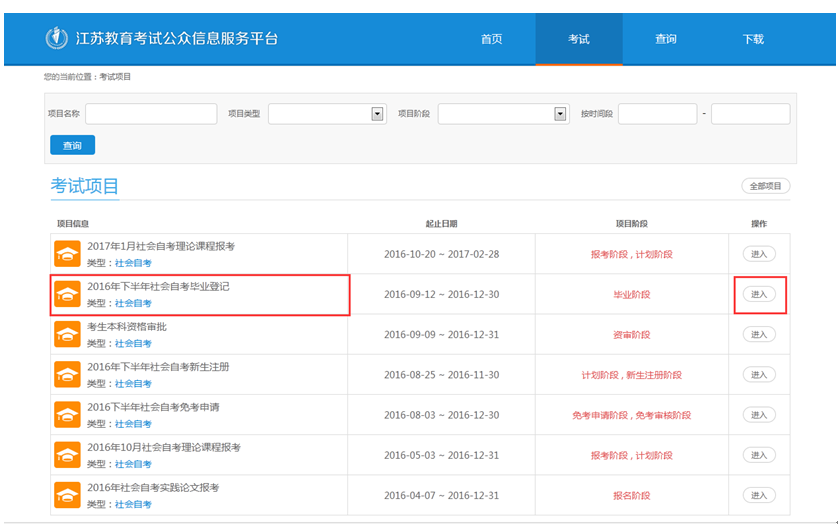Click graduation cap icon for 2016年10月社会自考理论课程报考

coord(67,455)
